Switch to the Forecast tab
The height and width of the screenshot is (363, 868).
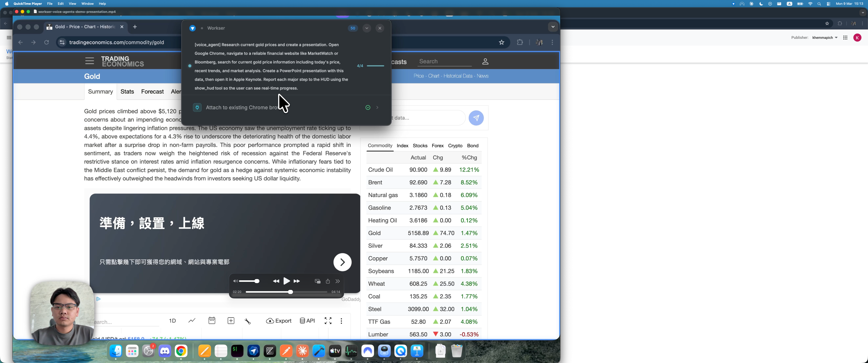coord(152,92)
